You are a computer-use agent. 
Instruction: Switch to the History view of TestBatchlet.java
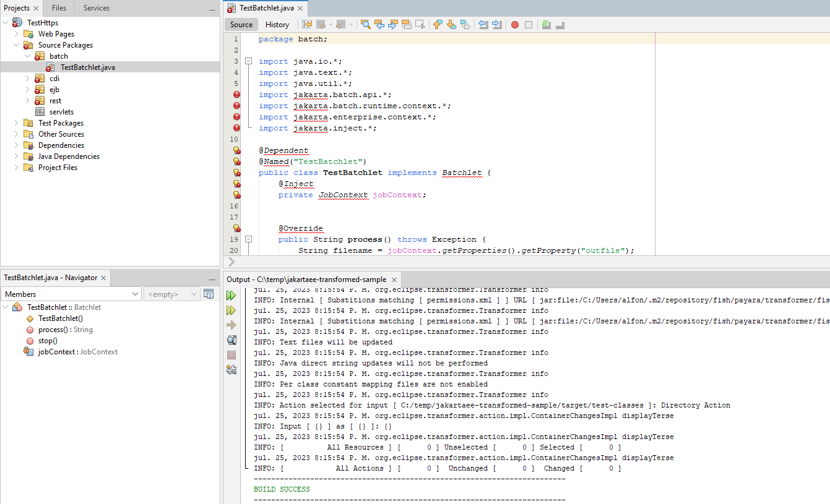[277, 24]
